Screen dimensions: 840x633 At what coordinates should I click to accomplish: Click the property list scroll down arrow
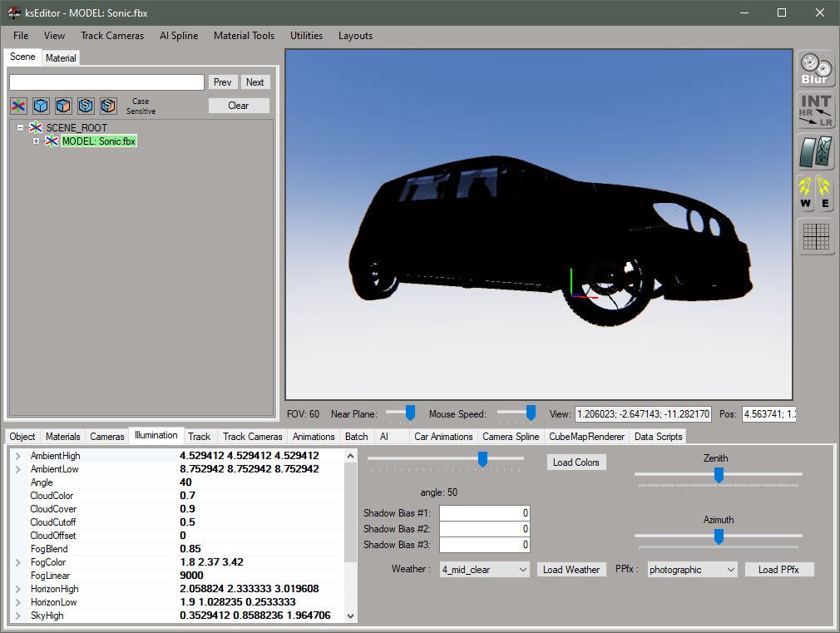coord(350,616)
